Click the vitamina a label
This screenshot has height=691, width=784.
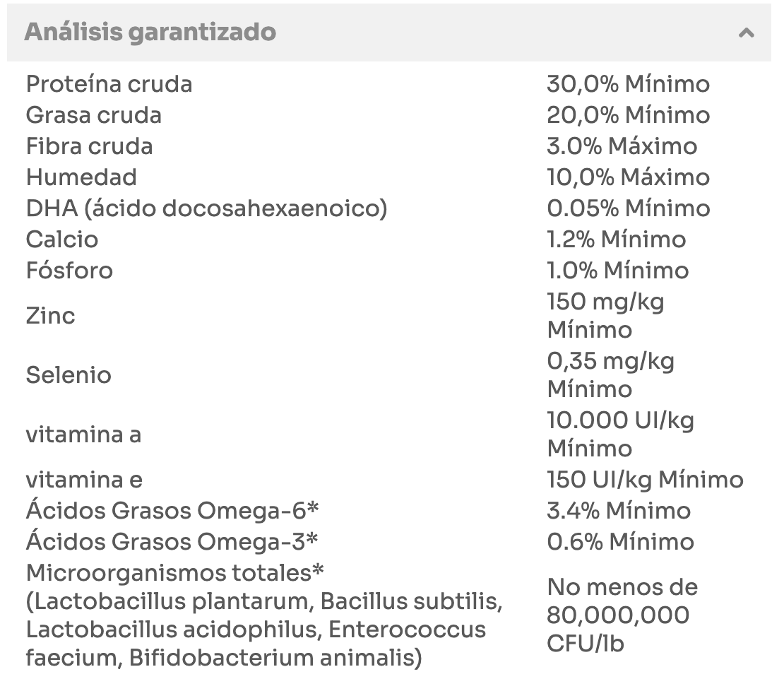(83, 435)
